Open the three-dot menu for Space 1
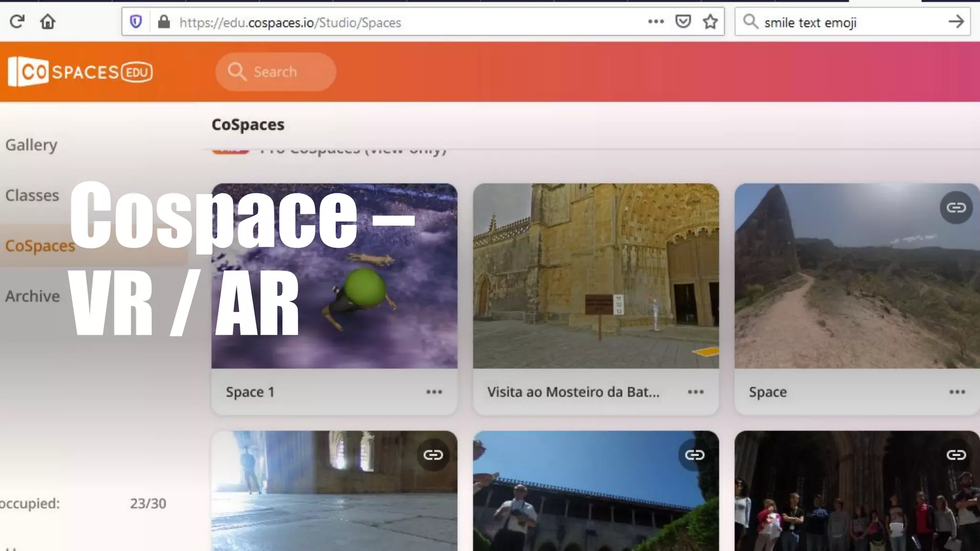This screenshot has height=551, width=980. coord(434,392)
